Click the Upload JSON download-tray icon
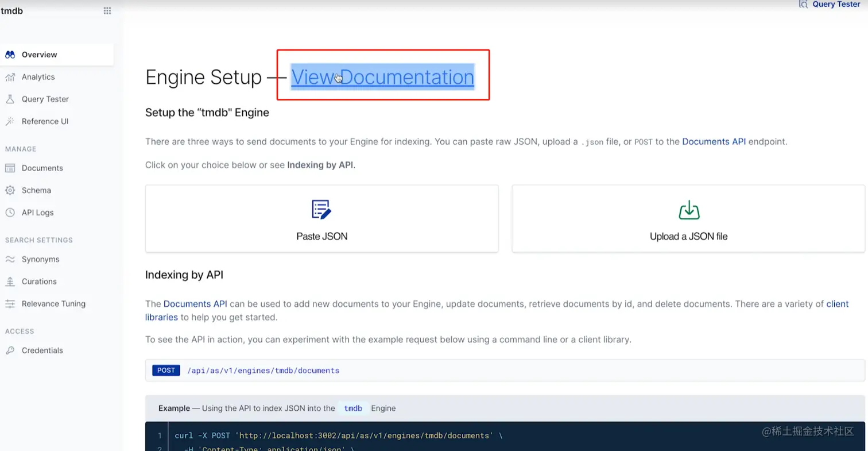 [689, 210]
